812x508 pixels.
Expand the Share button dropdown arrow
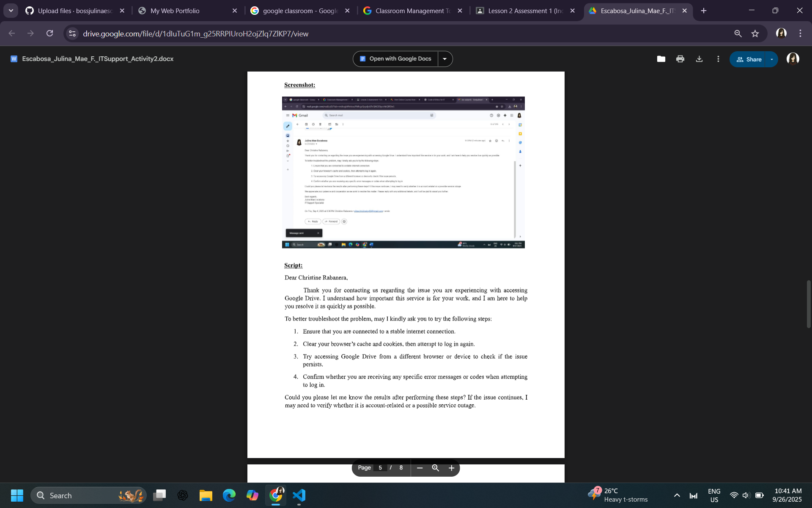coord(772,59)
